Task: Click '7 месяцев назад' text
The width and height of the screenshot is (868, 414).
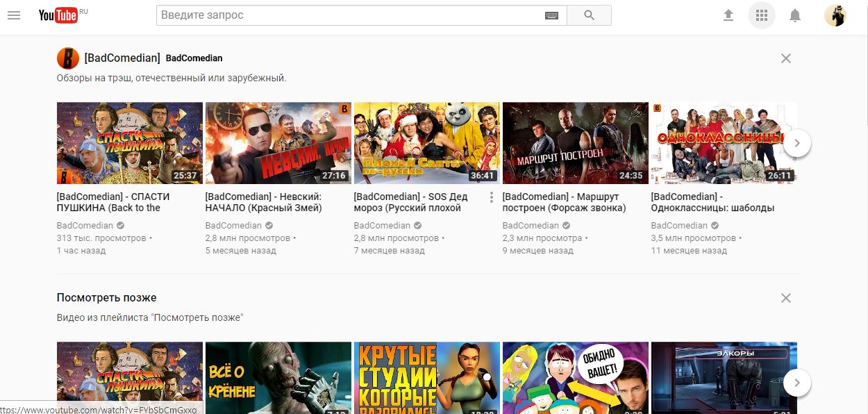Action: tap(390, 250)
